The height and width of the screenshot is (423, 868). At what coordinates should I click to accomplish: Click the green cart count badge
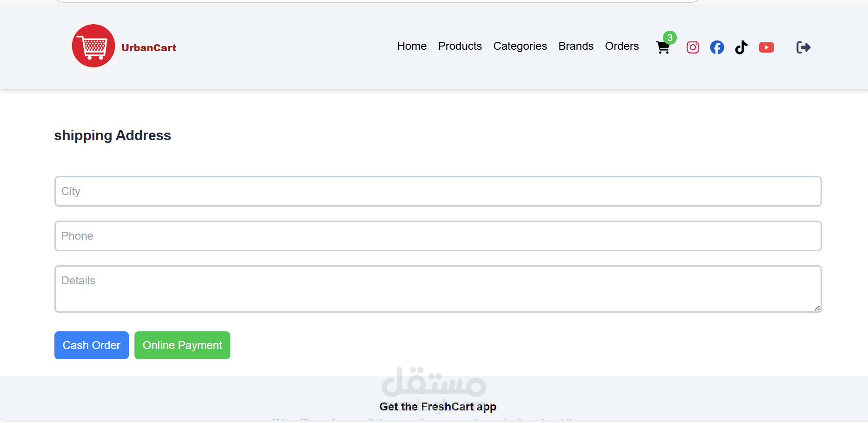670,37
